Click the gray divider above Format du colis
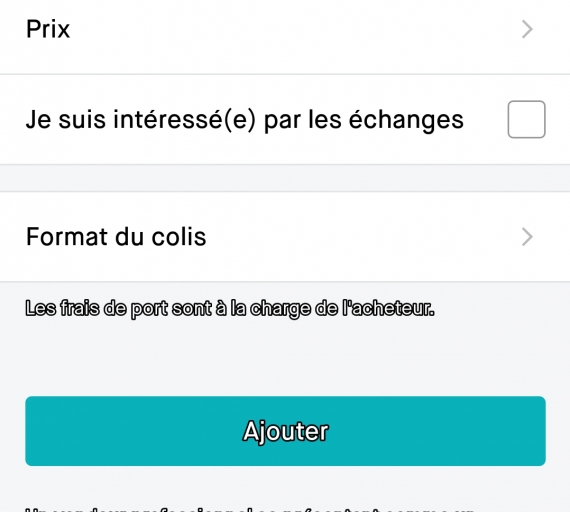Viewport: 570px width, 512px height. 285,178
